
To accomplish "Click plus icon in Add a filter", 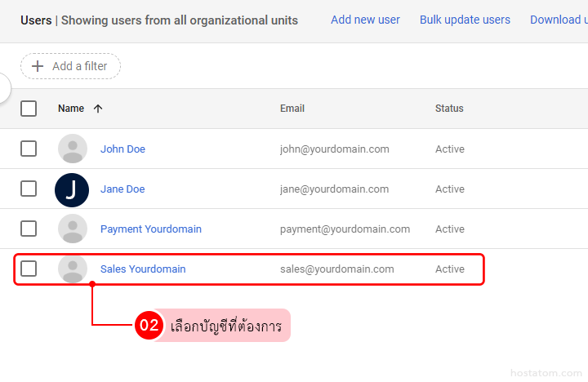I will pos(38,66).
